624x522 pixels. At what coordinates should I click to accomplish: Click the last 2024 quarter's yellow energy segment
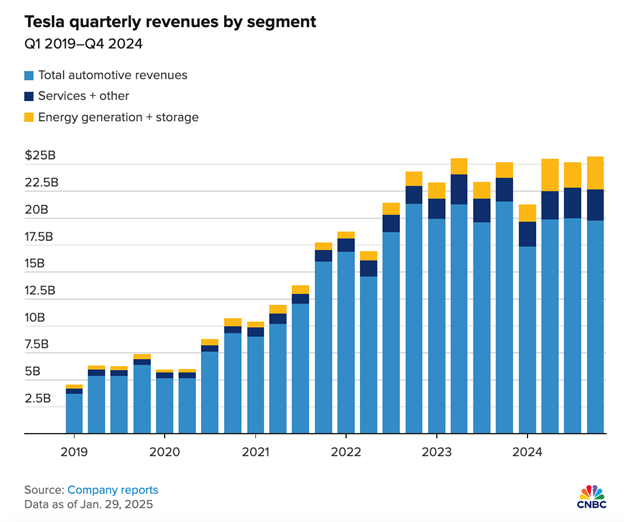595,173
